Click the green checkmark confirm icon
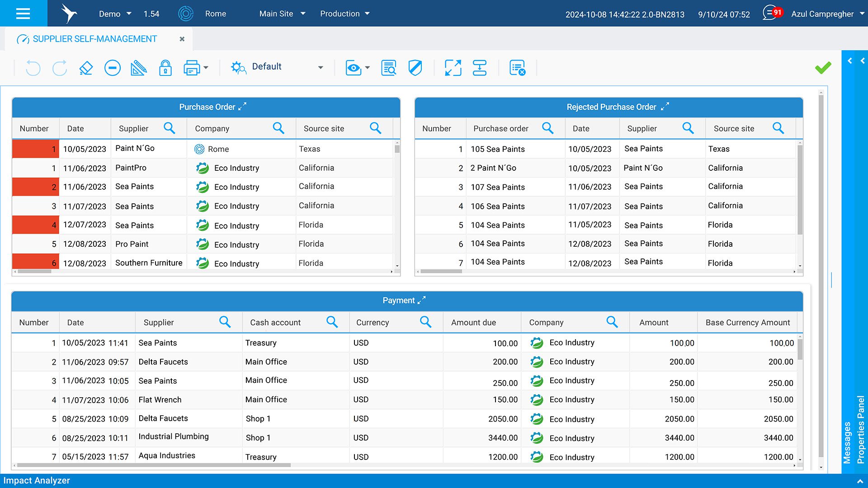868x488 pixels. (823, 68)
